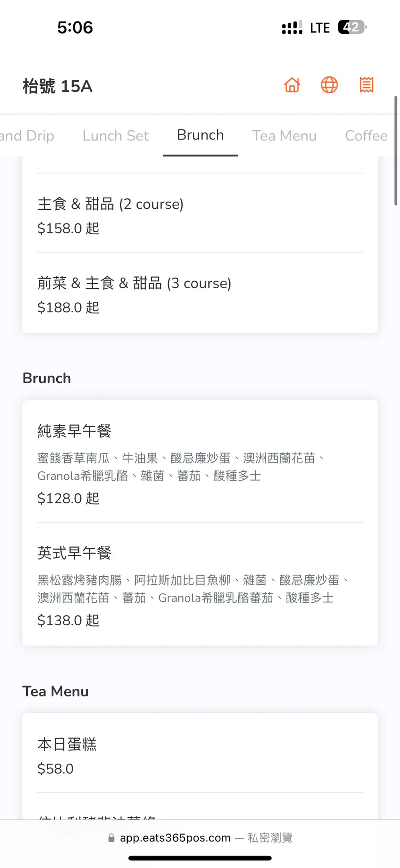This screenshot has width=400, height=868.
Task: Switch to the Lunch Set tab
Action: pyautogui.click(x=116, y=136)
